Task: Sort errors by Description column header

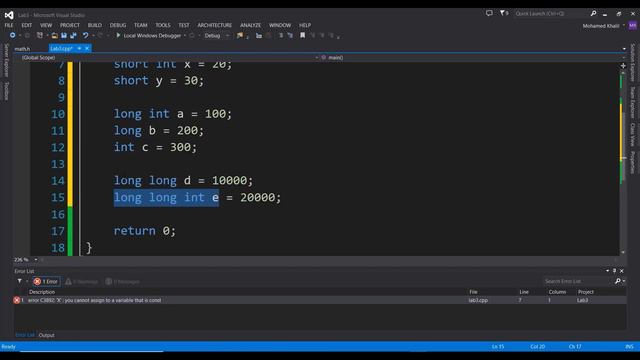Action: (42, 292)
